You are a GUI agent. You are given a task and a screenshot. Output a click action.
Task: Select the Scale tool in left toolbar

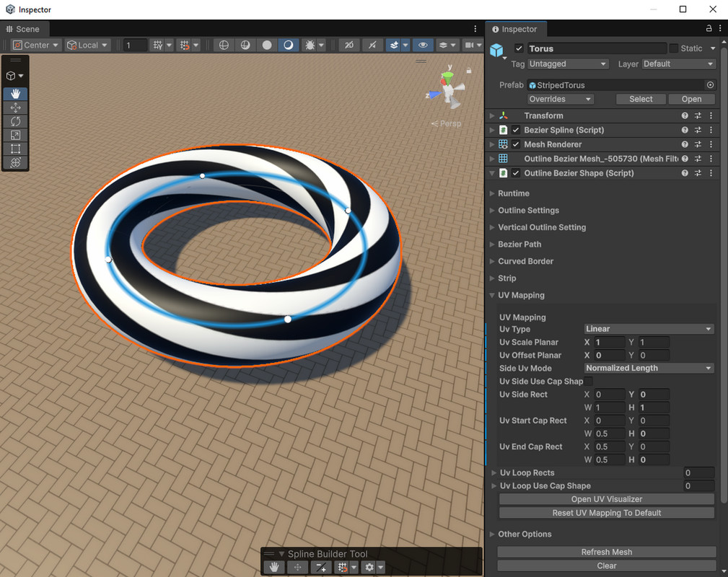point(15,135)
